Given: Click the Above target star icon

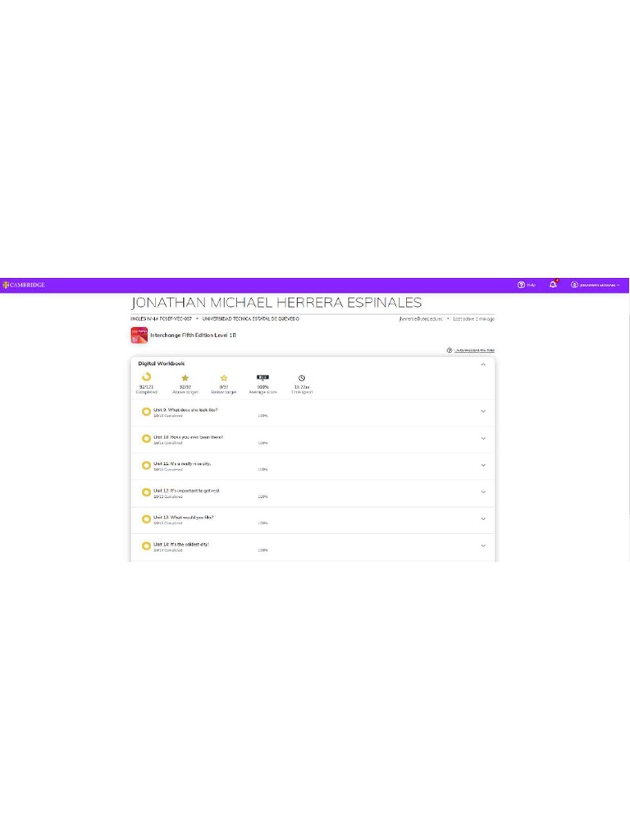Looking at the screenshot, I should pos(185,377).
